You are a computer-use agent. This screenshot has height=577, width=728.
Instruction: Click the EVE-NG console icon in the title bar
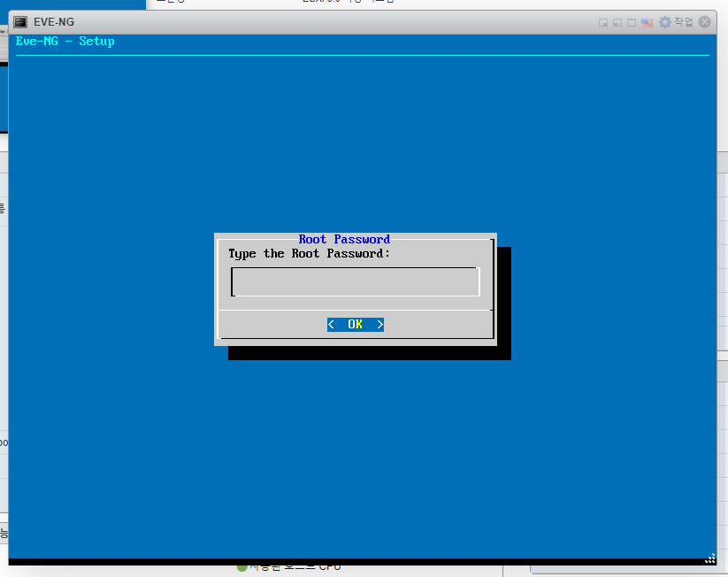[x=20, y=22]
